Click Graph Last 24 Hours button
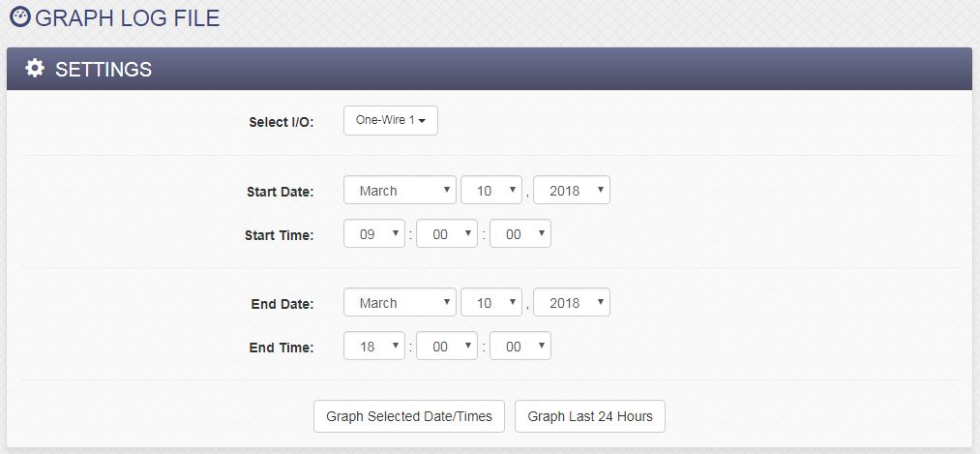 (x=590, y=416)
